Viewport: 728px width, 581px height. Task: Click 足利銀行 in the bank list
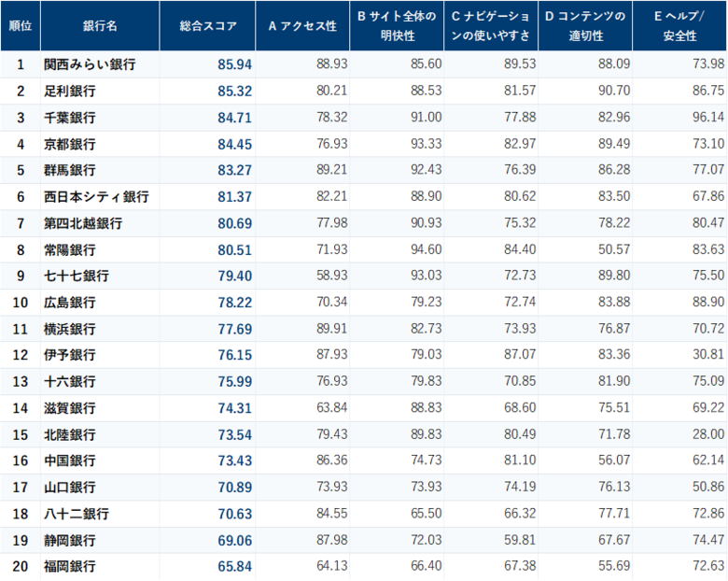(x=70, y=91)
